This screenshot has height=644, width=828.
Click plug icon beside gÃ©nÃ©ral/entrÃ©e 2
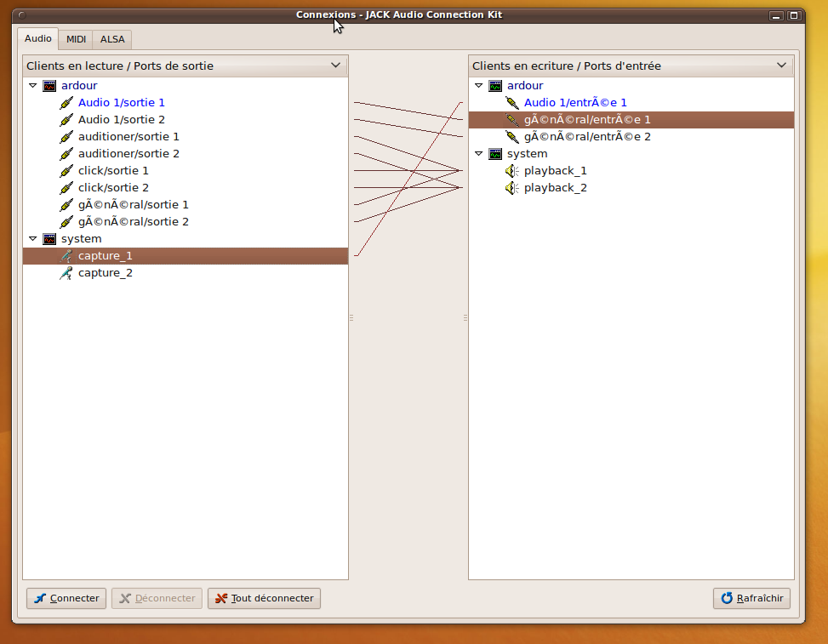tap(511, 137)
